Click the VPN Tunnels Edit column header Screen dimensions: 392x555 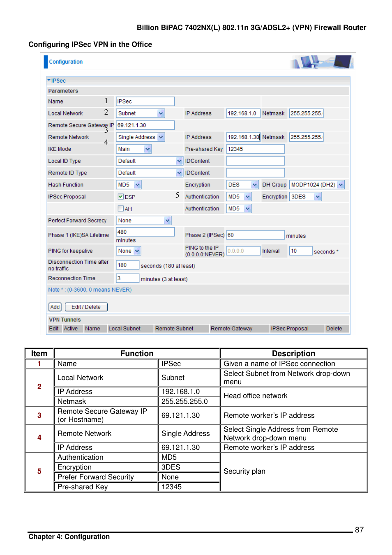point(54,329)
